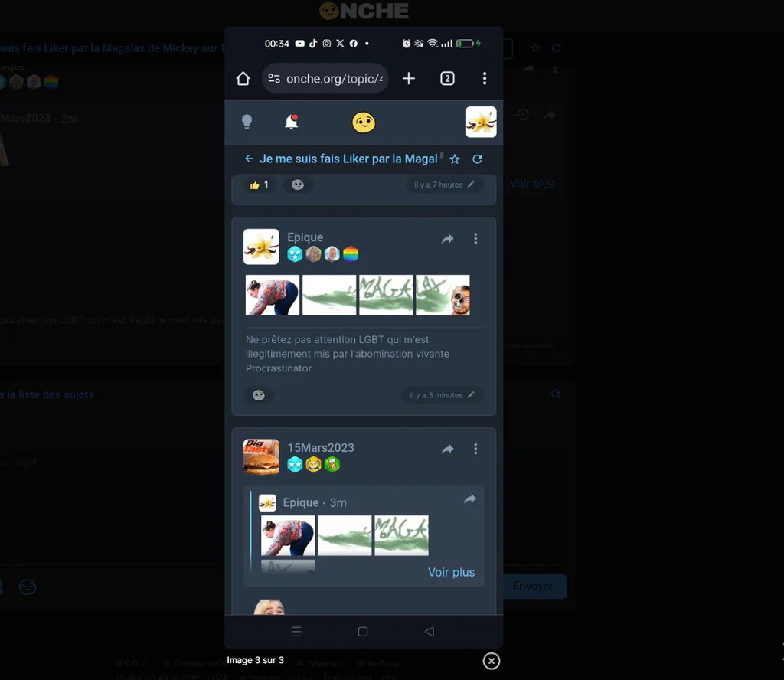The image size is (784, 680).
Task: Open Epique's avatar on the post
Action: [261, 247]
